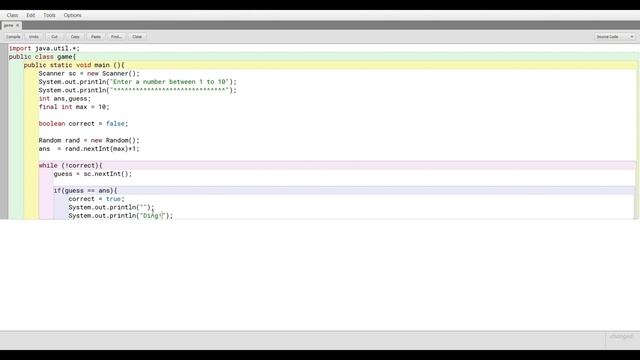
Task: Click the 'import java.util.*;' line
Action: (44, 48)
